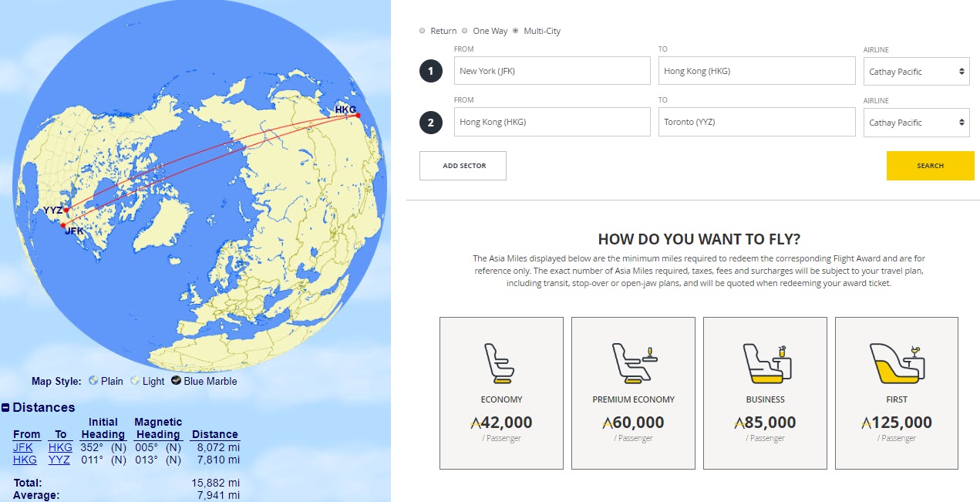The height and width of the screenshot is (502, 980).
Task: Click the First class seat icon
Action: point(897,363)
